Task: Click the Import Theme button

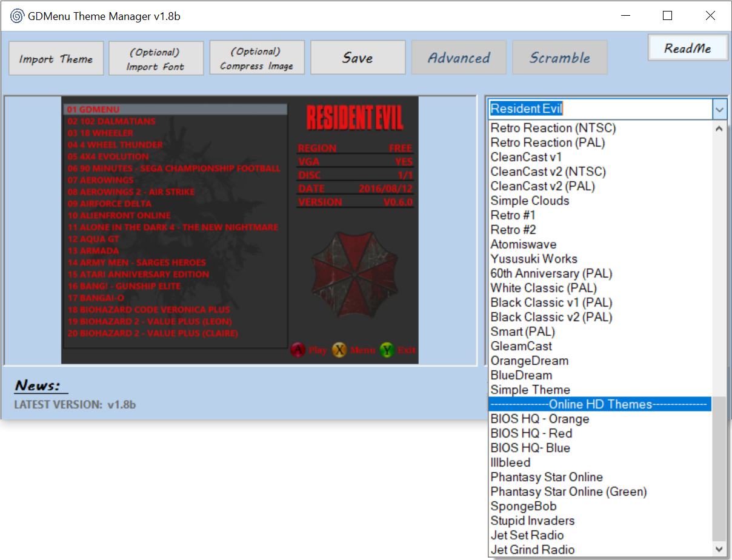Action: [x=56, y=58]
